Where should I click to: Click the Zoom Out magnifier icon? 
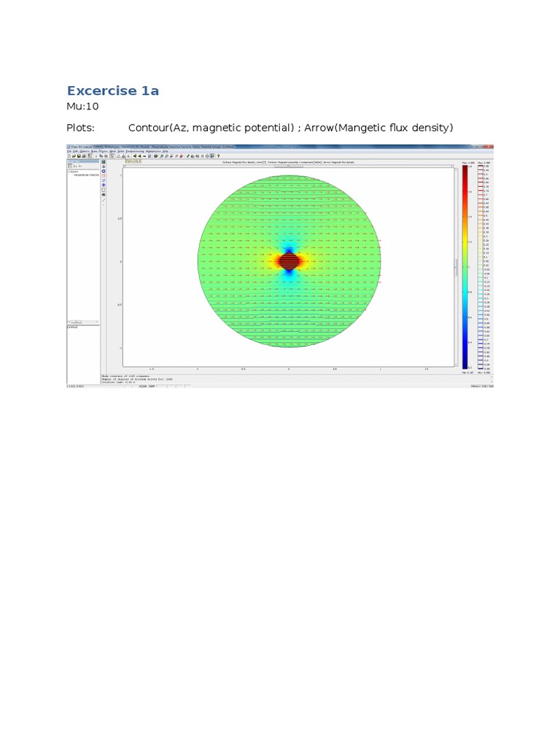(x=167, y=156)
